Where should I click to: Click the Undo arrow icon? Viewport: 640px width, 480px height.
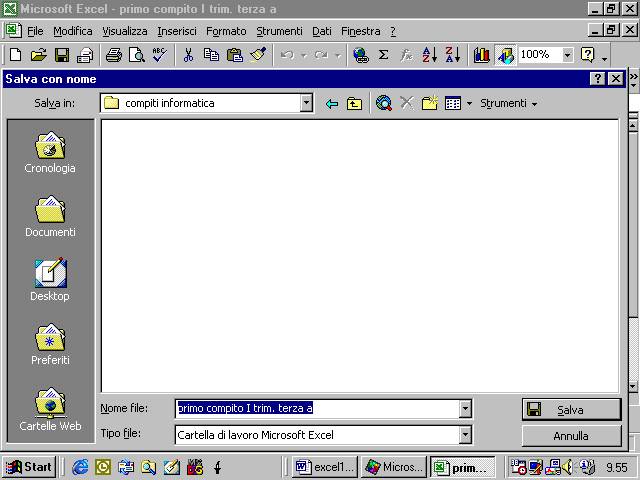click(x=287, y=55)
